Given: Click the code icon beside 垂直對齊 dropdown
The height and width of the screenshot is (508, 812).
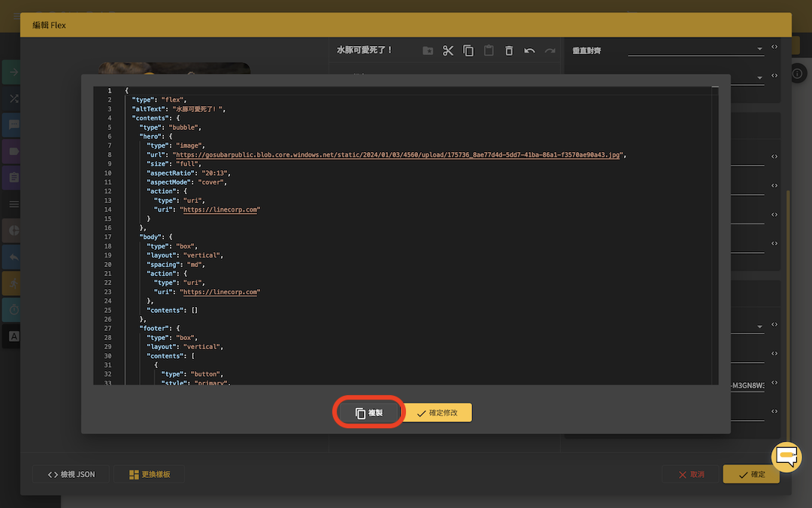Looking at the screenshot, I should point(774,47).
